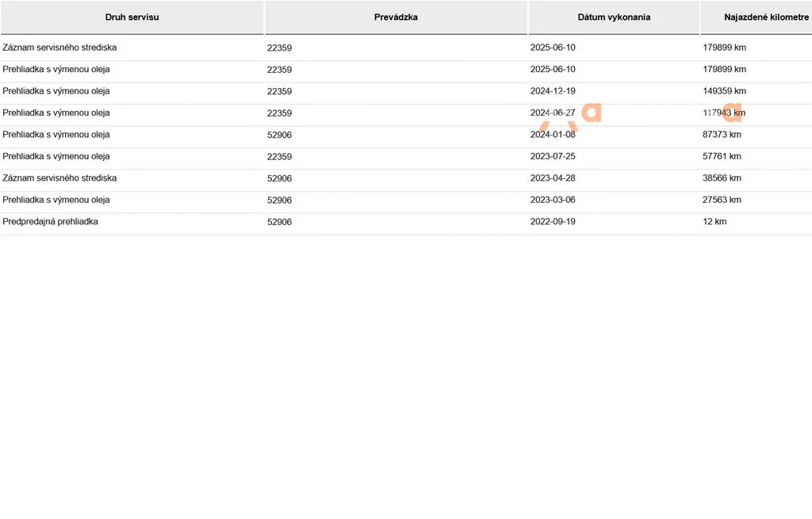Click date 2024-06-27
Viewport: 812px width, 519px height.
pos(553,113)
